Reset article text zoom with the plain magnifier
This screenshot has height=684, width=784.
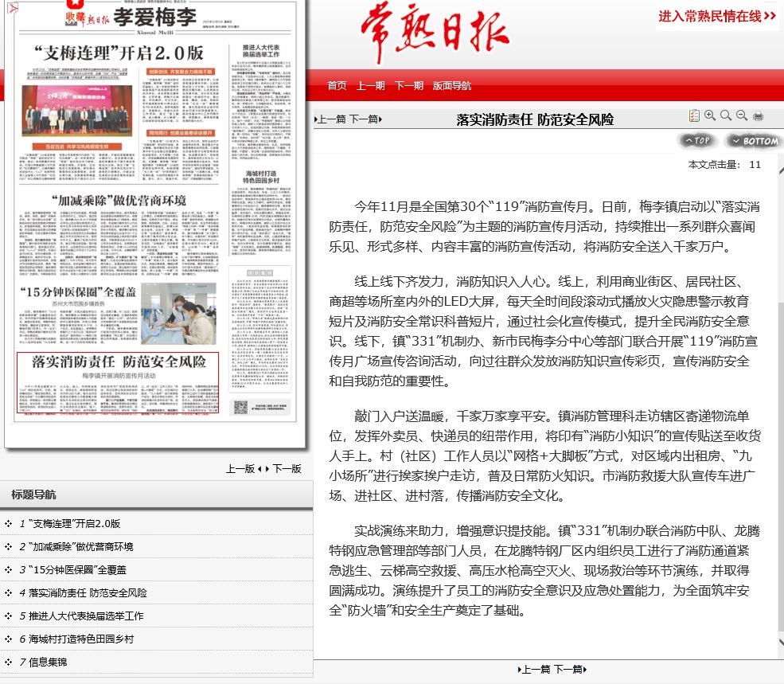[726, 115]
